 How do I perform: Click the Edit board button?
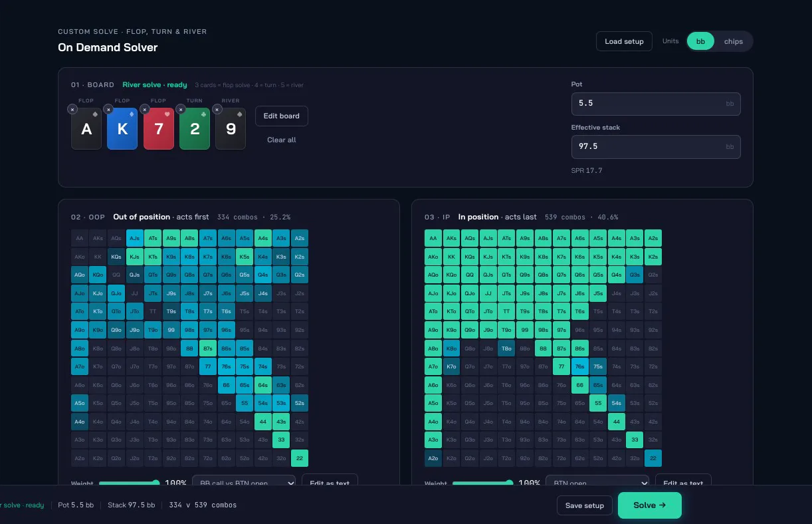282,116
